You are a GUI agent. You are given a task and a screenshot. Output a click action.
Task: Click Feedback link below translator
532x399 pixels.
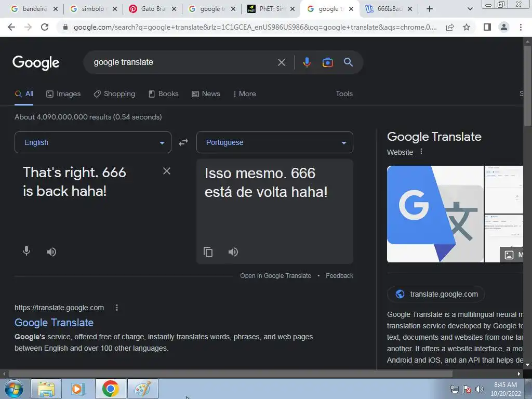pyautogui.click(x=339, y=276)
